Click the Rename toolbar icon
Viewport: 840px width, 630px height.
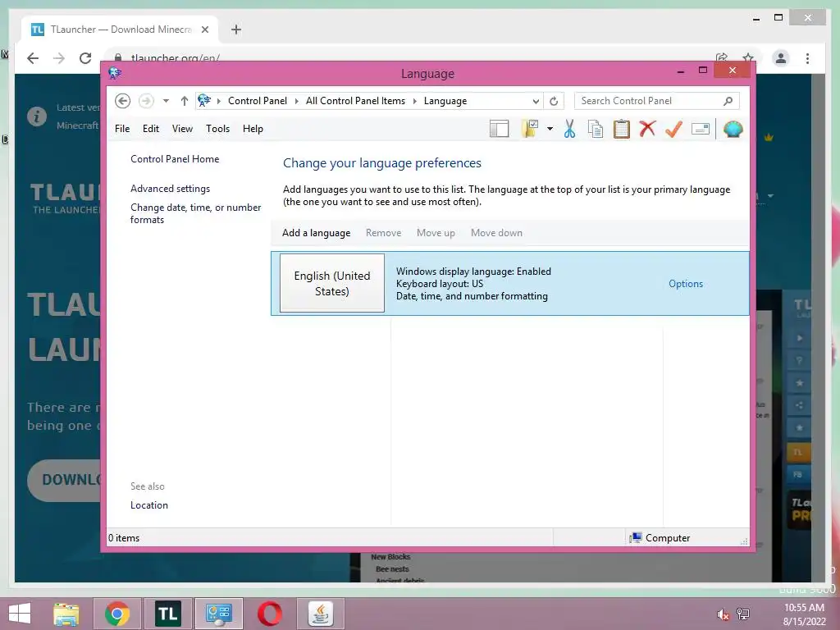[701, 129]
